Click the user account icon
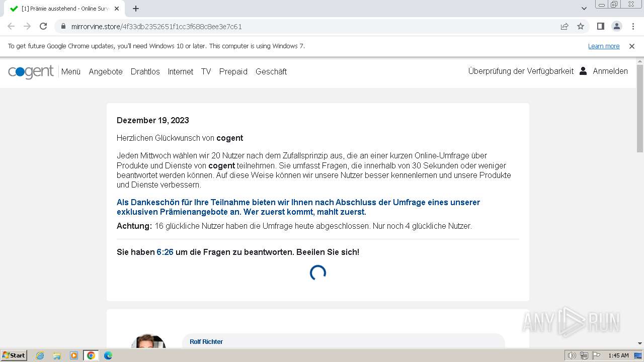This screenshot has width=644, height=362. (x=583, y=71)
